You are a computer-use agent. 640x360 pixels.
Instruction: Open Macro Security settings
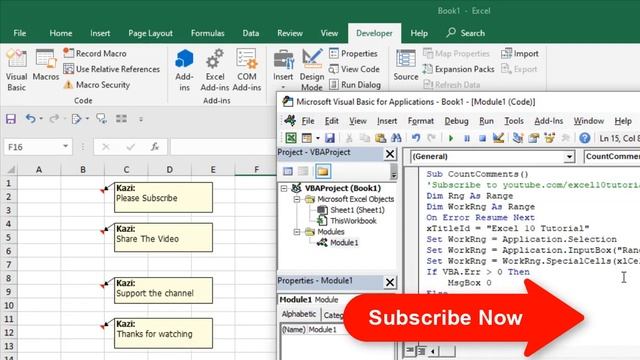tap(97, 85)
